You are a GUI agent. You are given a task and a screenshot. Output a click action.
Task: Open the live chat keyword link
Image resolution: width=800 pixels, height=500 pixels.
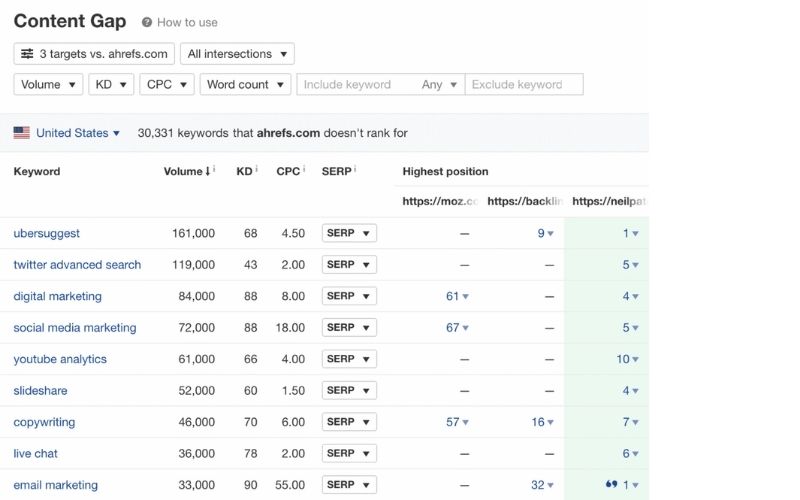coord(36,454)
